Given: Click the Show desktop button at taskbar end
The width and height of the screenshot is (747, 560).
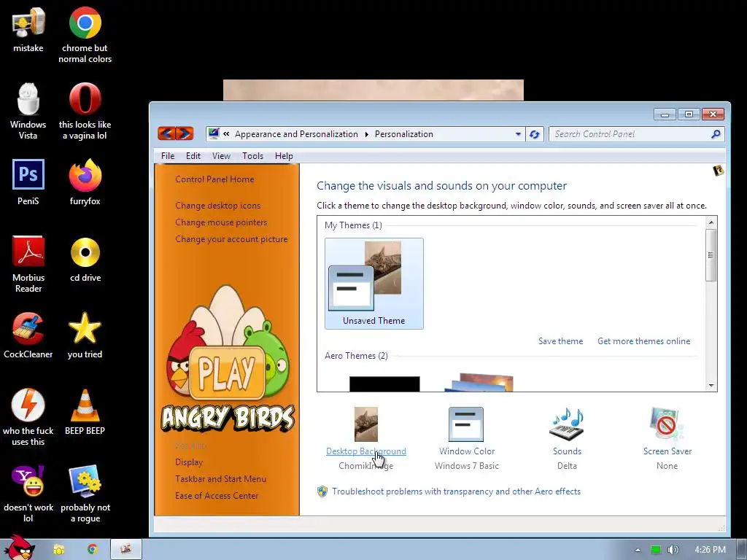Looking at the screenshot, I should point(742,549).
